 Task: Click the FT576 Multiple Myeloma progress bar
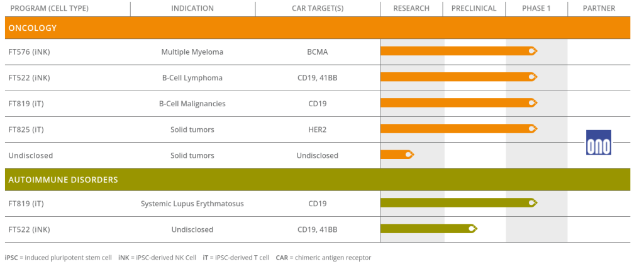pos(456,52)
